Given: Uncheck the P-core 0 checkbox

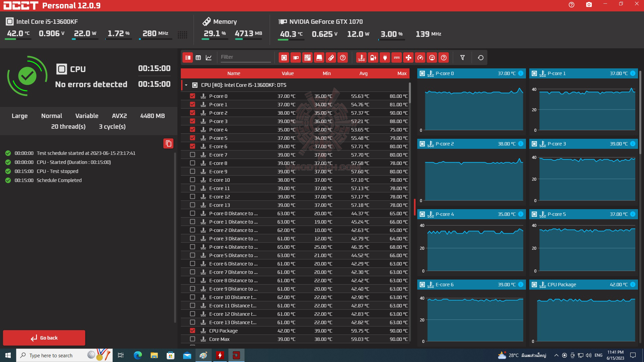Looking at the screenshot, I should pyautogui.click(x=192, y=96).
